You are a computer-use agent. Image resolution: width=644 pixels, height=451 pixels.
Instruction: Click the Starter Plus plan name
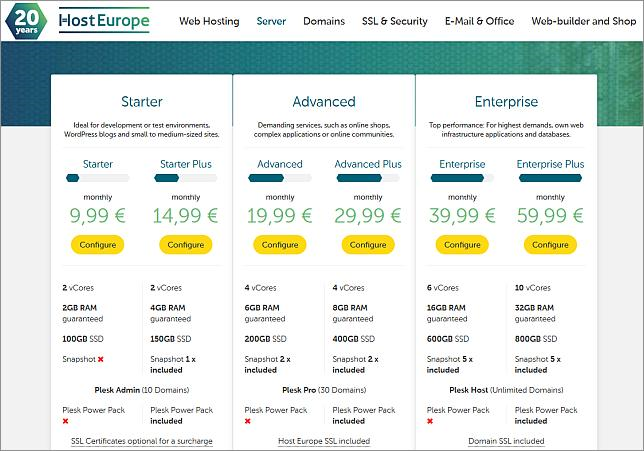point(186,164)
